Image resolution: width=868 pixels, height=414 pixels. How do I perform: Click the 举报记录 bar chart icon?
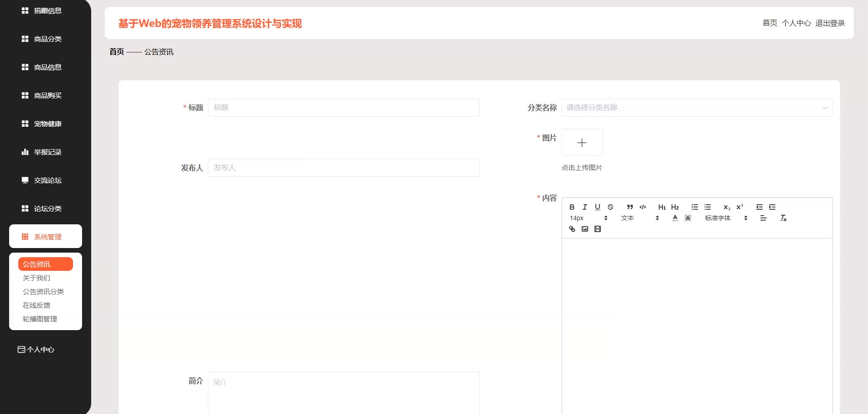tap(25, 152)
